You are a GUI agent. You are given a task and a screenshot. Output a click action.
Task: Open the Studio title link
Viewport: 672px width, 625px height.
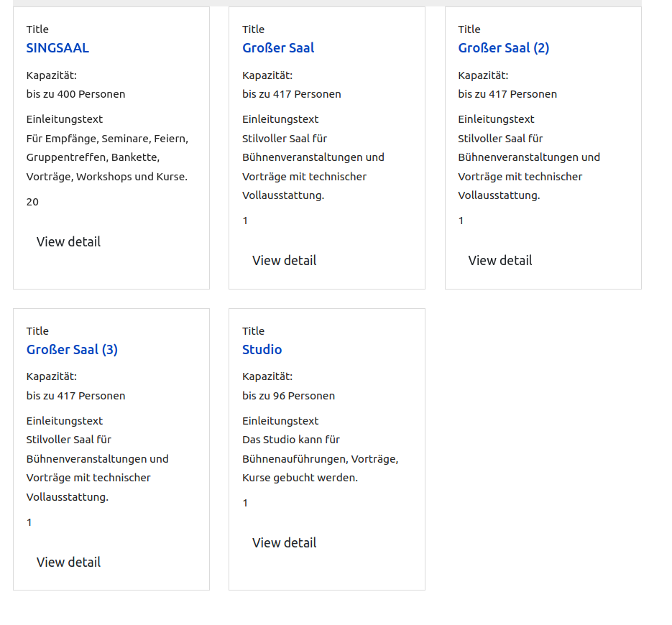(x=262, y=350)
